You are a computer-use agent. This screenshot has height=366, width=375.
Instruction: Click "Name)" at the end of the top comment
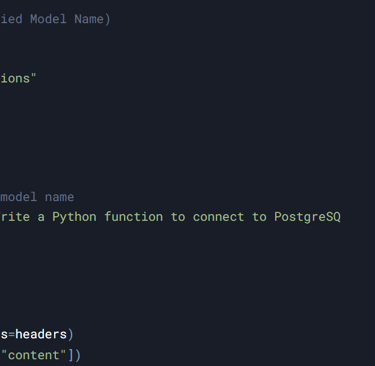(x=92, y=19)
